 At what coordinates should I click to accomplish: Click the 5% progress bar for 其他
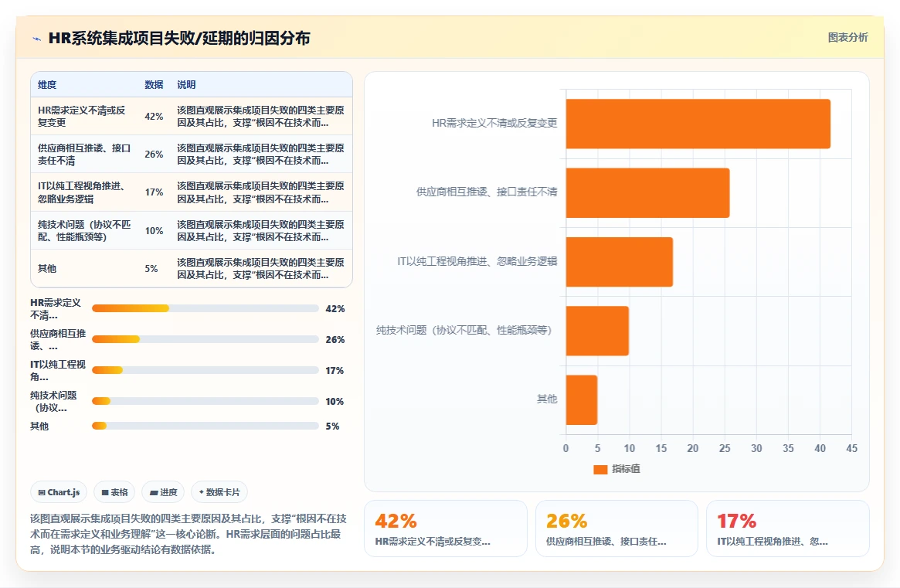point(205,426)
